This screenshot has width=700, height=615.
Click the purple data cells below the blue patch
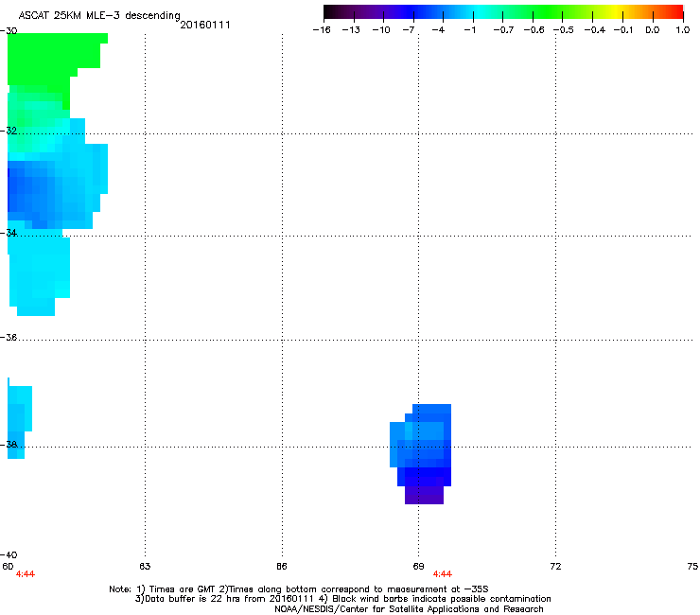(x=424, y=495)
